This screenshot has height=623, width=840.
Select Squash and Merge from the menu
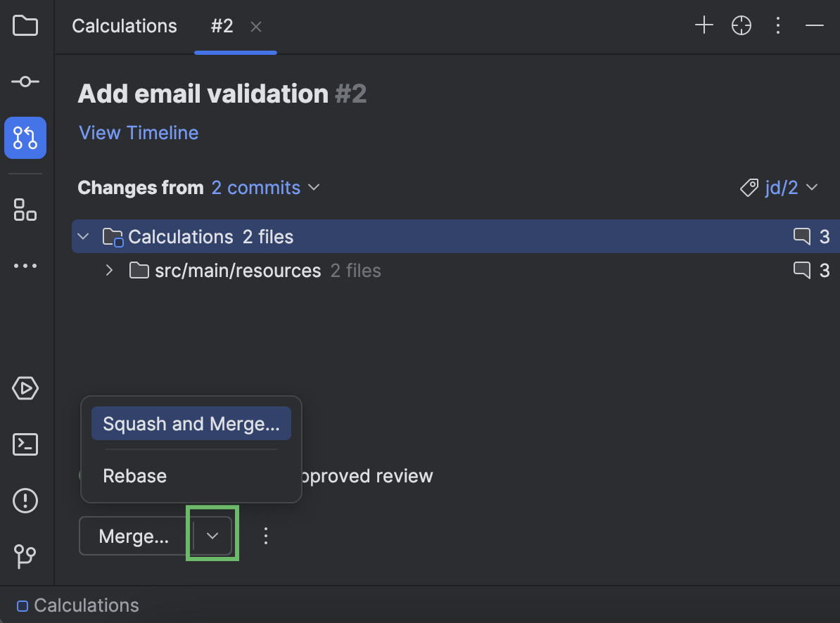[x=191, y=423]
